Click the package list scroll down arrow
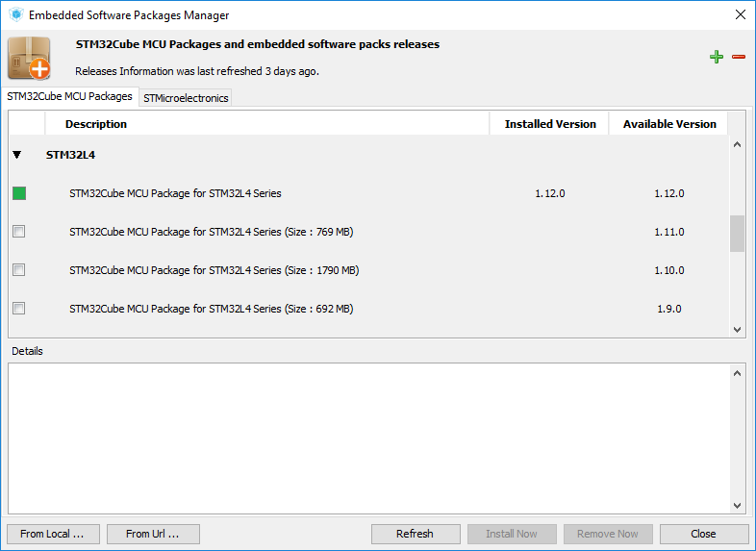The width and height of the screenshot is (756, 551). [x=737, y=330]
